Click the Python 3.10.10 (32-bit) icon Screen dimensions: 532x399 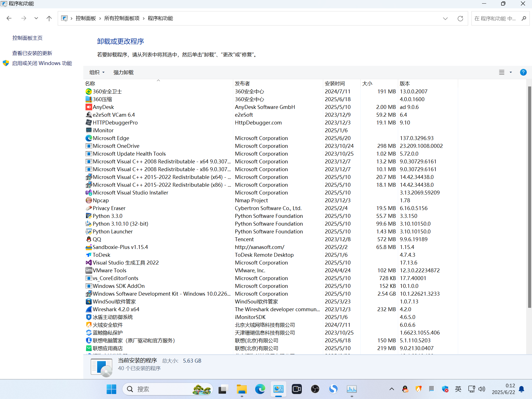tap(89, 224)
